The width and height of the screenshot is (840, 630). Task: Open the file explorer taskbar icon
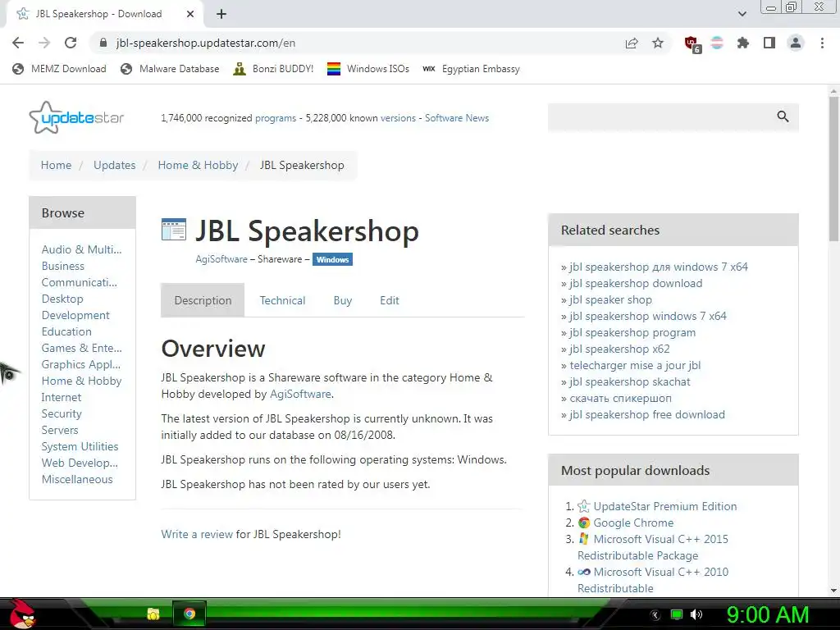(153, 614)
